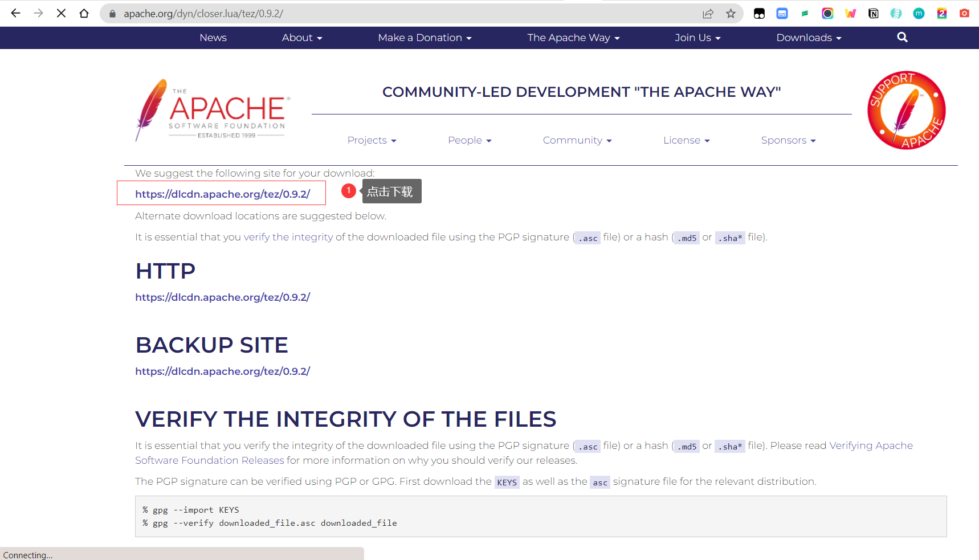Image resolution: width=979 pixels, height=560 pixels.
Task: Bookmark this page with the star
Action: (x=731, y=14)
